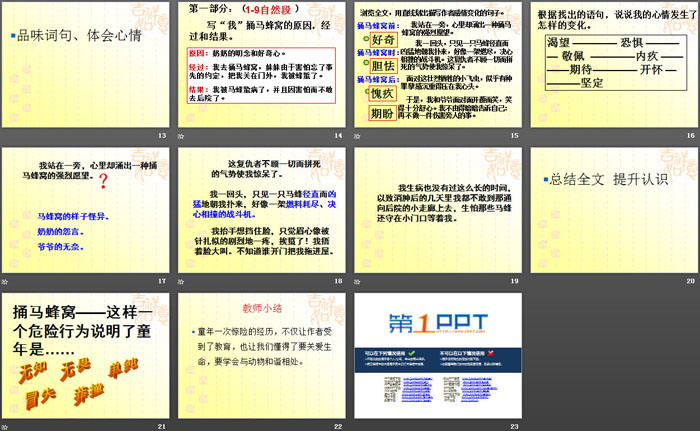Click animation star icon under slide 15
700x431 pixels.
(357, 136)
